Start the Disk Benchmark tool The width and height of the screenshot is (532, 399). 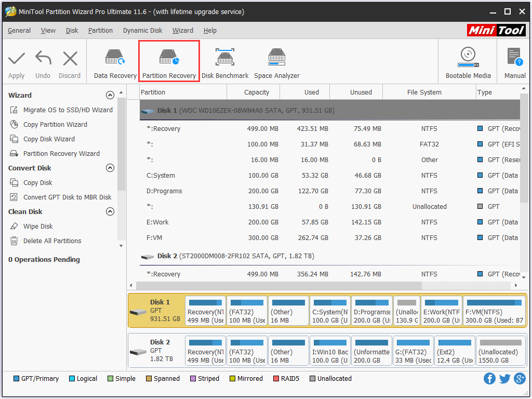[225, 64]
